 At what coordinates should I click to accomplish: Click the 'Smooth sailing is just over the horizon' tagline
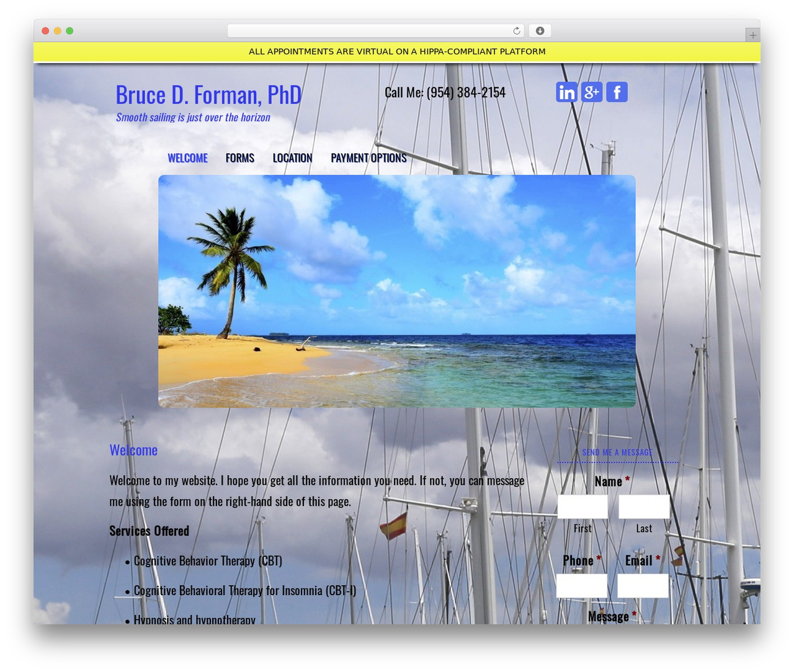tap(193, 117)
